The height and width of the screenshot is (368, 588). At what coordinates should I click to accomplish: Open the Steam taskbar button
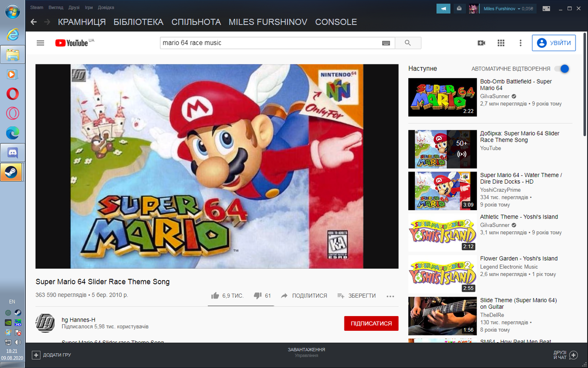pyautogui.click(x=11, y=172)
